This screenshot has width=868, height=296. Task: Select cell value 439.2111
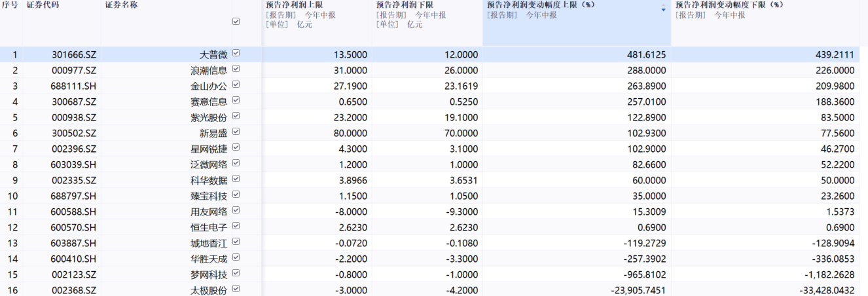coord(833,54)
